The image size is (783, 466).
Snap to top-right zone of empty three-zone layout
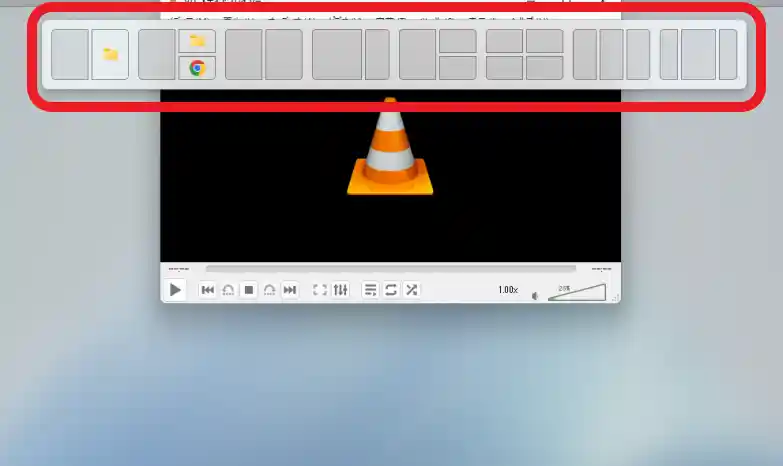[458, 41]
